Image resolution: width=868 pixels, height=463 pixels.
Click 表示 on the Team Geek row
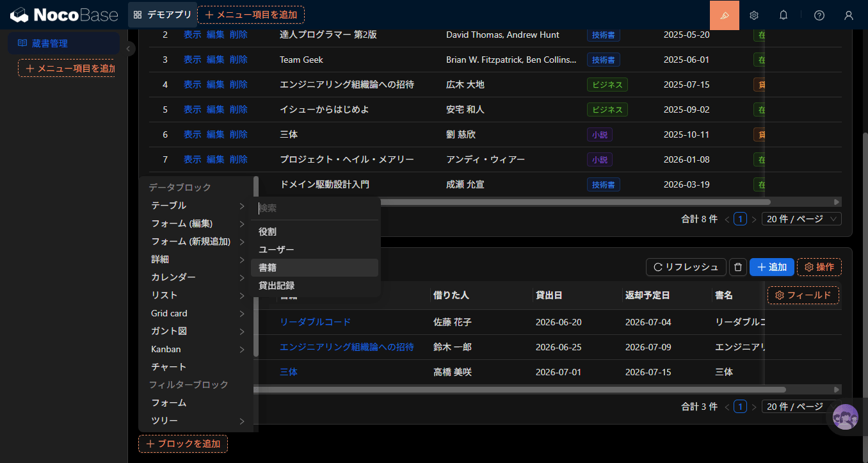pos(193,60)
